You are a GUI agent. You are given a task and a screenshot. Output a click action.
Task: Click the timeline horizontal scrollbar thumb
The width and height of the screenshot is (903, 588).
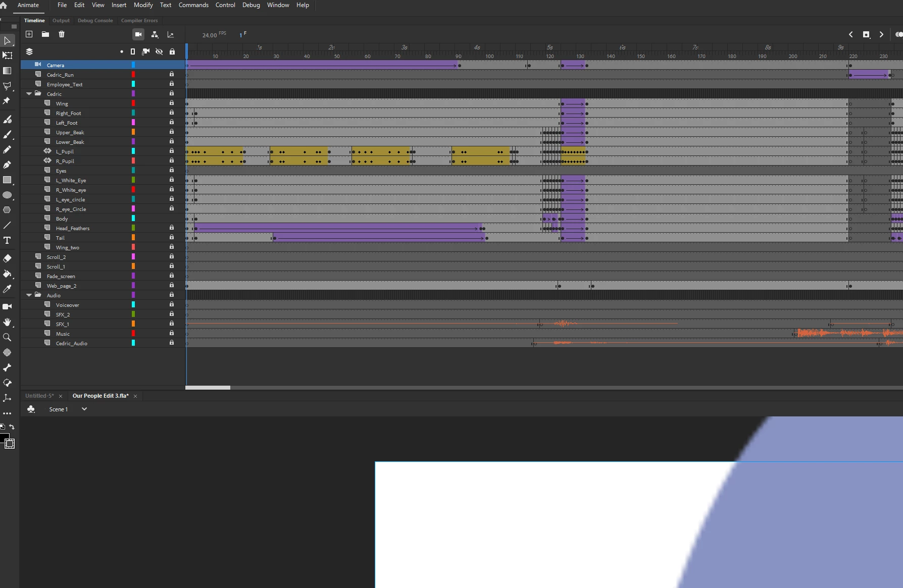(208, 388)
